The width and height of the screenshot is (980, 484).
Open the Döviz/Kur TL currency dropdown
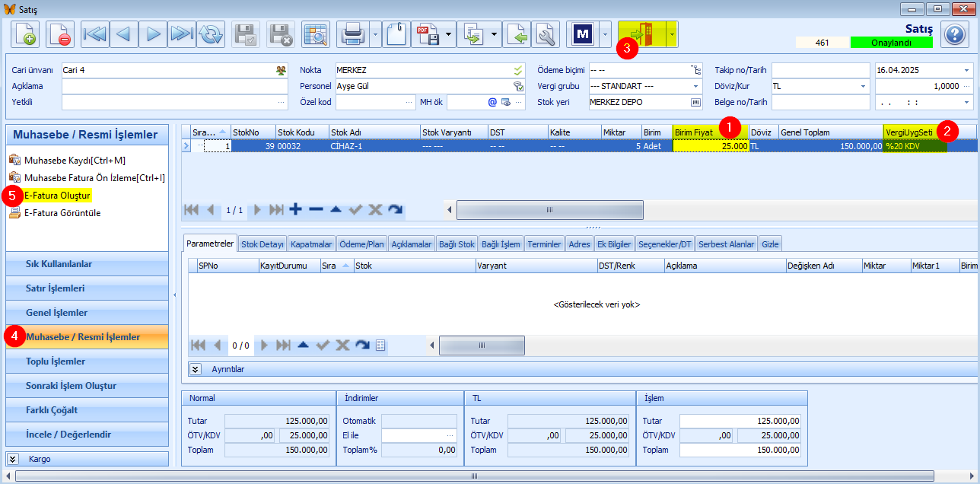click(864, 86)
